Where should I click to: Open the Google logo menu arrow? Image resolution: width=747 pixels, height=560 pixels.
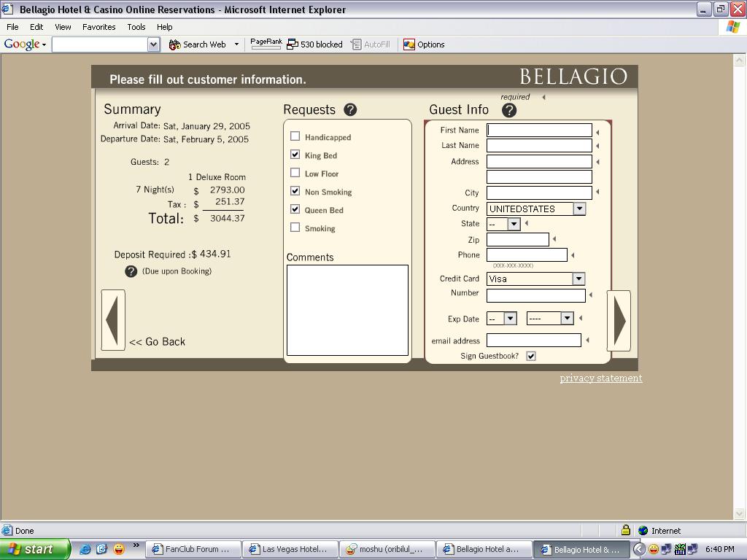[x=44, y=44]
